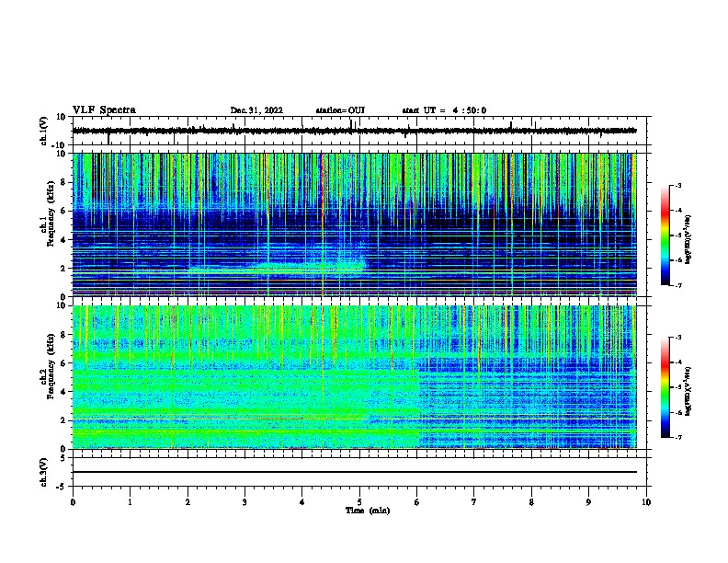Click the ch.1 spectrogram color scale bar
The height and width of the screenshot is (563, 728).
665,236
